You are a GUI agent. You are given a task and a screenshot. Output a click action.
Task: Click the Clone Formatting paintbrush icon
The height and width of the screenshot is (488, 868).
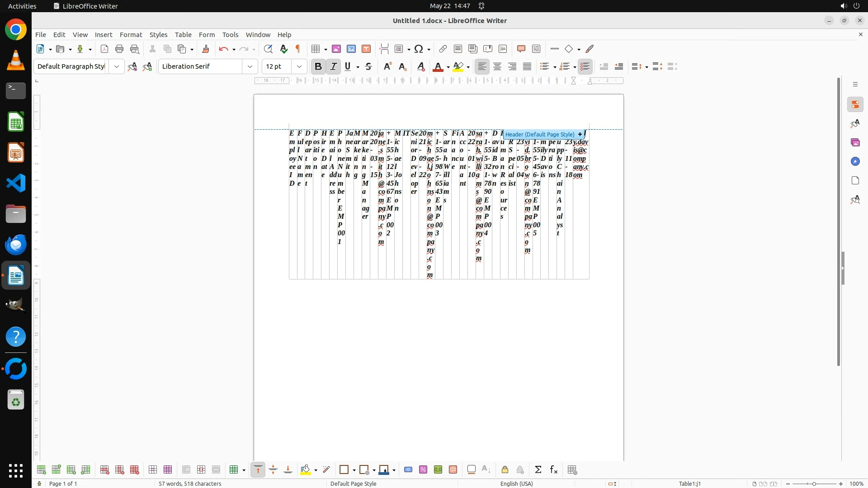pyautogui.click(x=206, y=49)
